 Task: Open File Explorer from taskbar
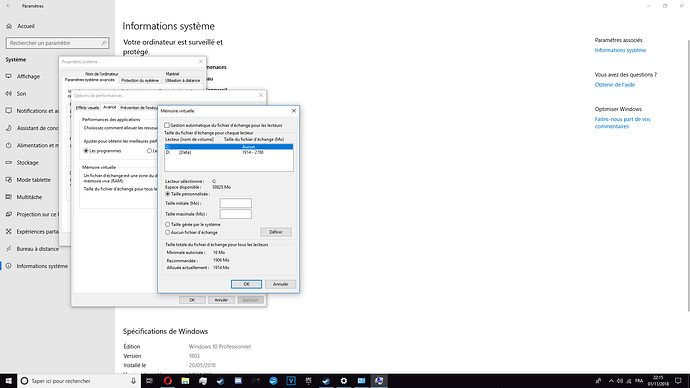(185, 381)
